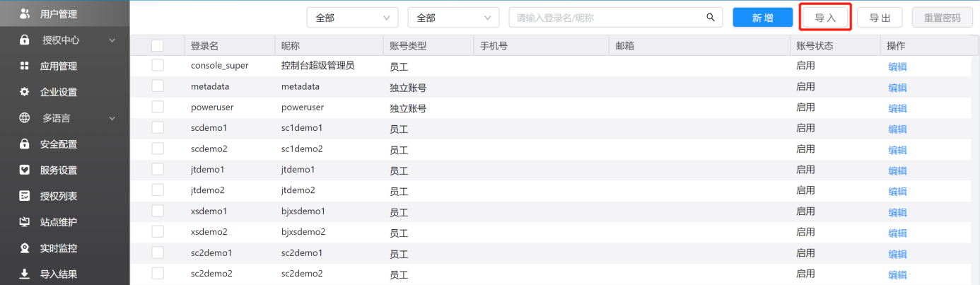Check the box for console_super row

[157, 65]
